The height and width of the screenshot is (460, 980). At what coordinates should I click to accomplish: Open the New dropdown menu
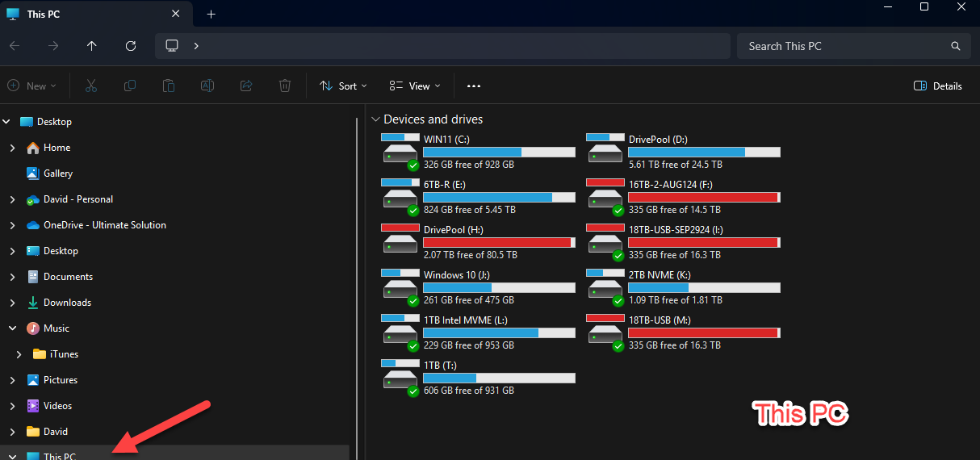click(x=32, y=86)
